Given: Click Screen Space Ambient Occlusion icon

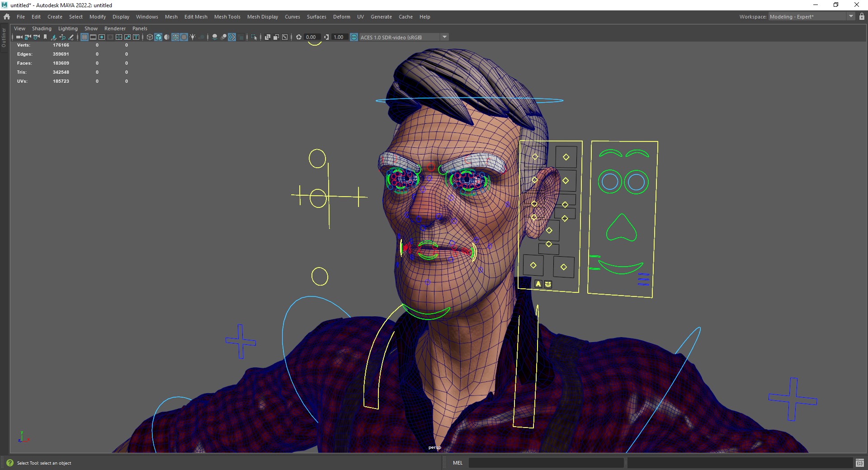Looking at the screenshot, I should (x=215, y=37).
